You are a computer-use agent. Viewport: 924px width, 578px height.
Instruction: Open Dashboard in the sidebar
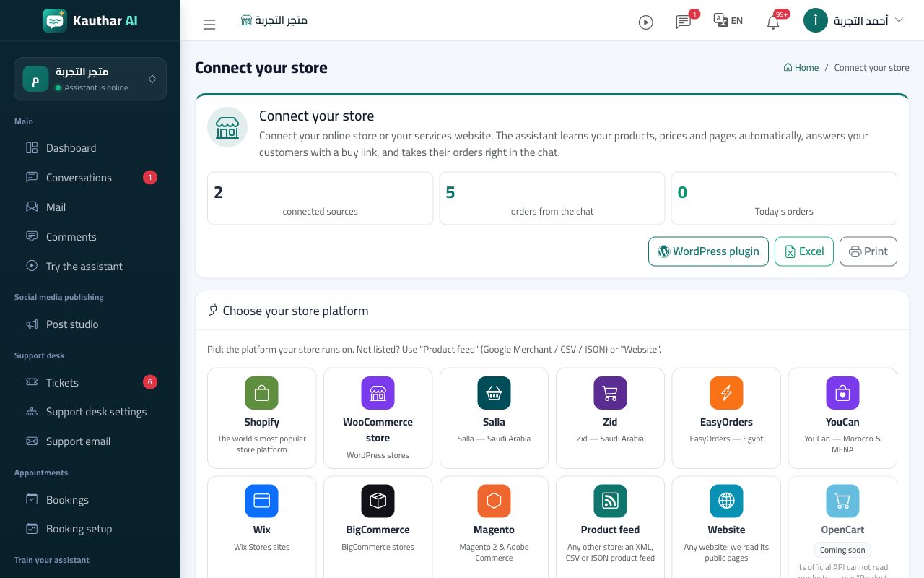(x=90, y=148)
